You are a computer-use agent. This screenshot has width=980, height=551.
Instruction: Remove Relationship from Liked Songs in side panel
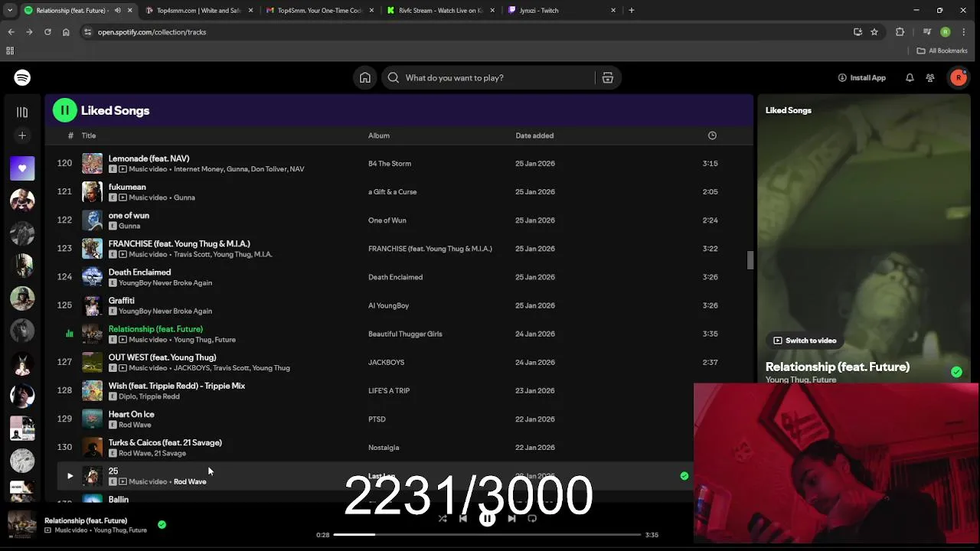(x=956, y=372)
